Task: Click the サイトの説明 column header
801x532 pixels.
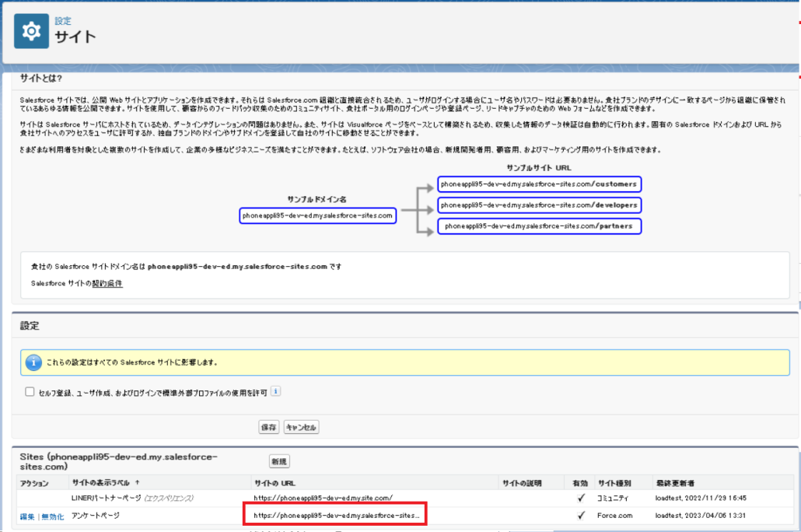Action: [x=522, y=483]
